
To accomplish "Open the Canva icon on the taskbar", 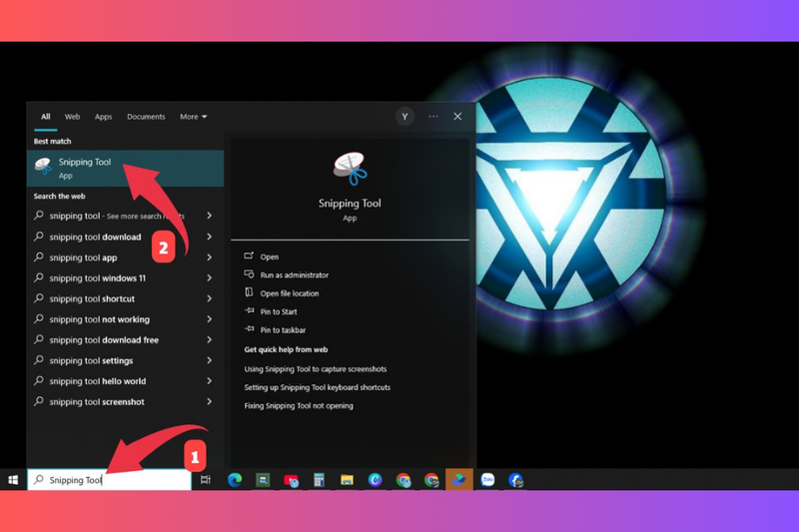I will 376,479.
